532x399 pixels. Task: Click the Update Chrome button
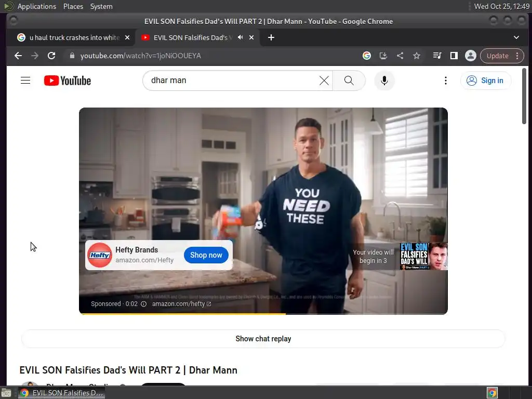point(502,56)
